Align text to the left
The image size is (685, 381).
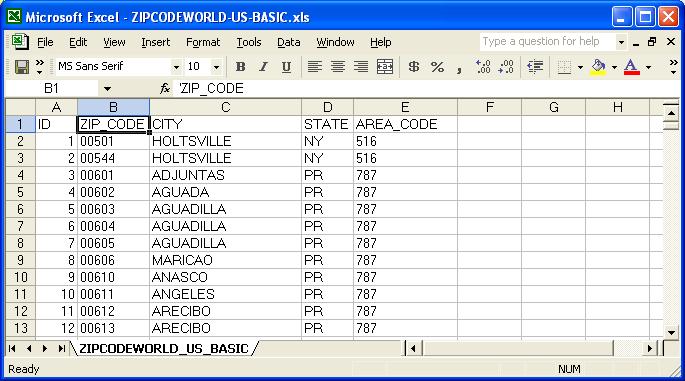(315, 67)
